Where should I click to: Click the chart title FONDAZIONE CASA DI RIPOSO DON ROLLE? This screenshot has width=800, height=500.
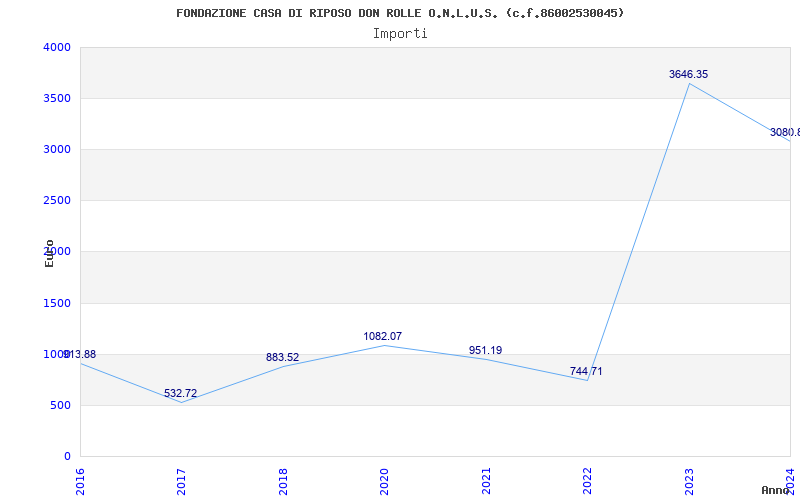400,13
